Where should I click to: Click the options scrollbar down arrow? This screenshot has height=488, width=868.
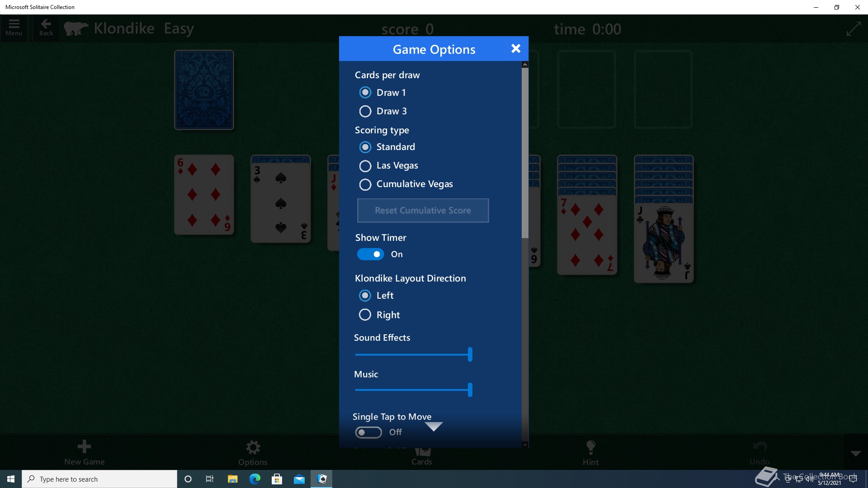[525, 445]
